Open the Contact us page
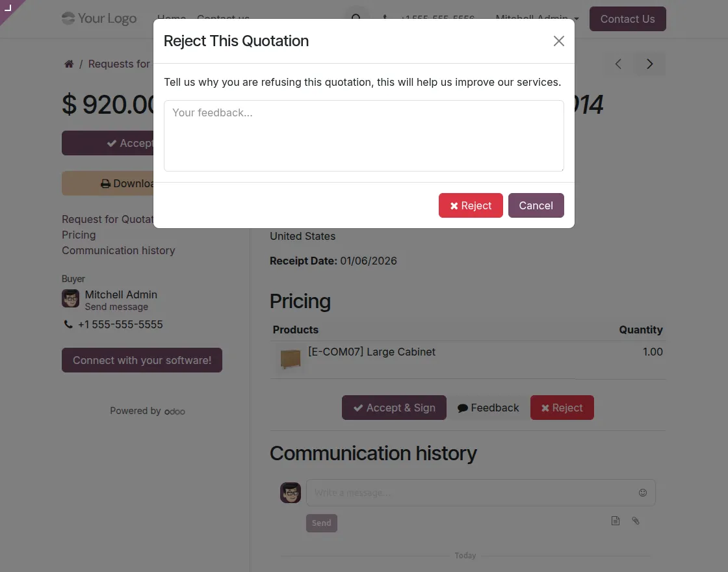The width and height of the screenshot is (728, 572). point(222,18)
